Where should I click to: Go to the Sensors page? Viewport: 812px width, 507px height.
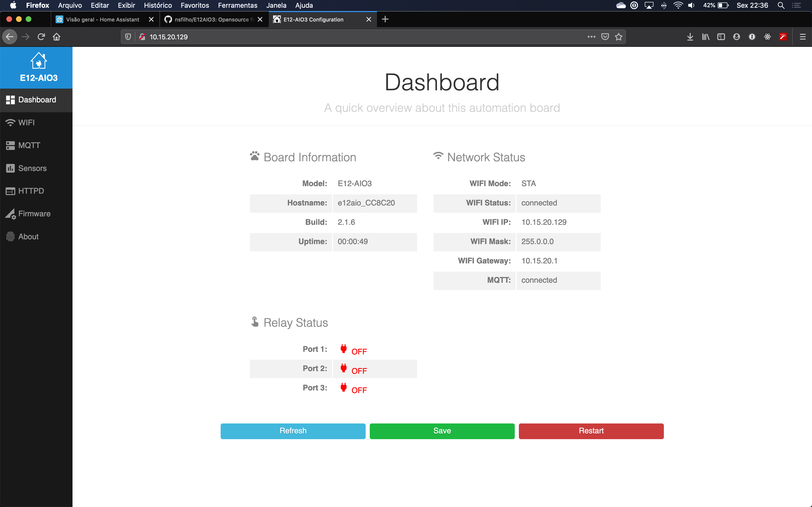coord(32,168)
